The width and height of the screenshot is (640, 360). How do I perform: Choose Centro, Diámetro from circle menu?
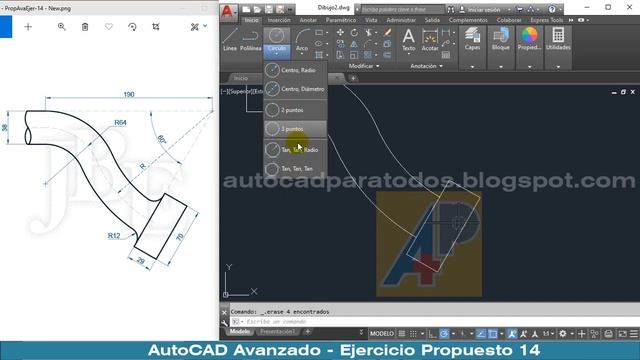tap(295, 89)
